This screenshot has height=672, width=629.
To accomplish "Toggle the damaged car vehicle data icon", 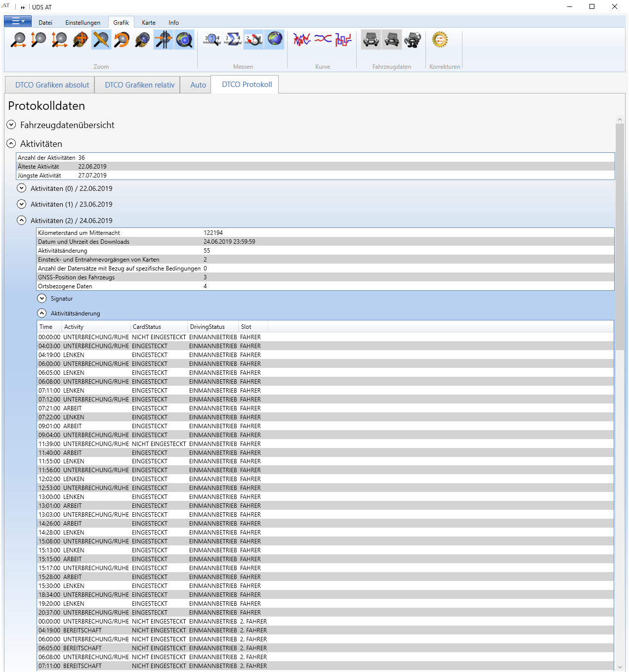I will (x=392, y=40).
